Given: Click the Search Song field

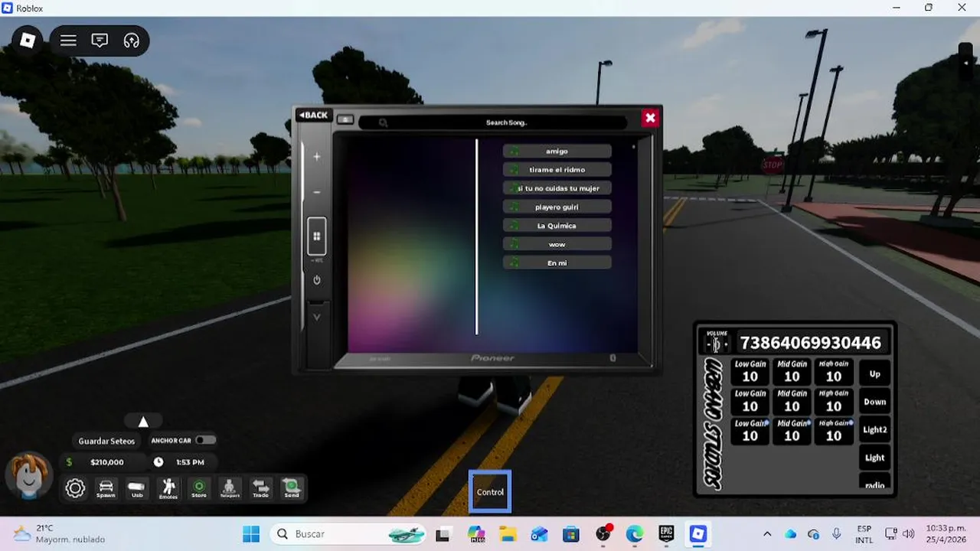Looking at the screenshot, I should pos(493,122).
